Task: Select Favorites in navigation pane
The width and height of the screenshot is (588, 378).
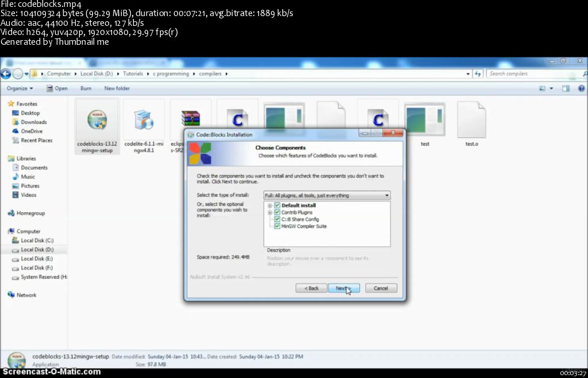Action: coord(22,104)
